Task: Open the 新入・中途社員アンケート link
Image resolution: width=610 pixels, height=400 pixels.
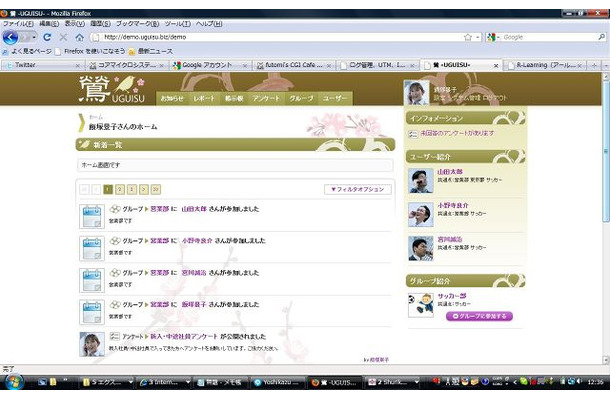Action: pyautogui.click(x=184, y=337)
